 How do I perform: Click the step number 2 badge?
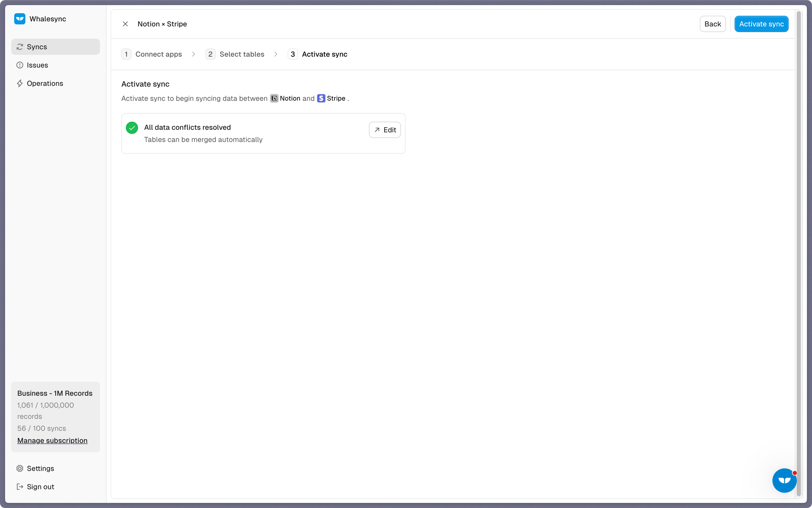(x=210, y=54)
